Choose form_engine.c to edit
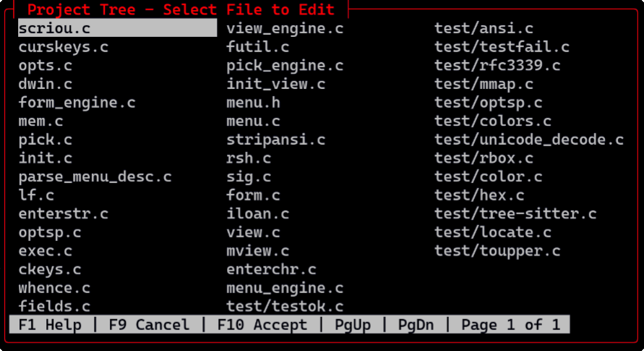 tap(77, 103)
